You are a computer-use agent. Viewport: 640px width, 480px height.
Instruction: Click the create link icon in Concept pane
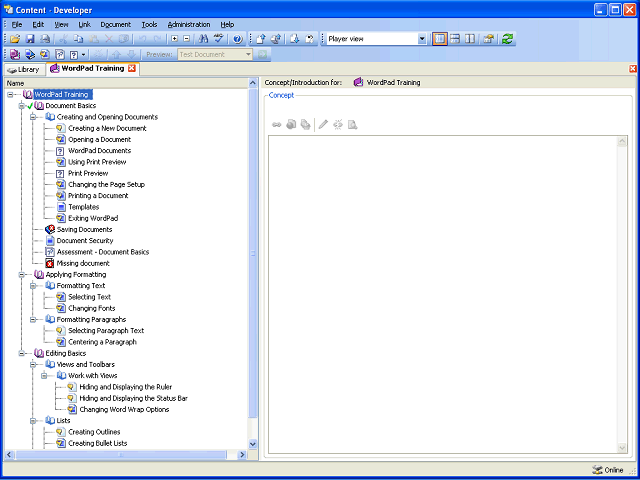point(277,124)
